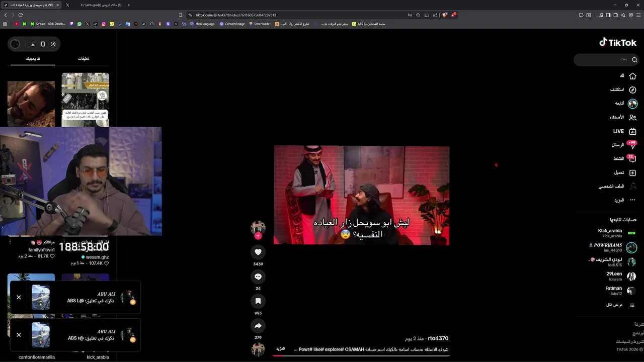This screenshot has width=644, height=362.
Task: Follow creator with red plus badge
Action: pyautogui.click(x=258, y=236)
